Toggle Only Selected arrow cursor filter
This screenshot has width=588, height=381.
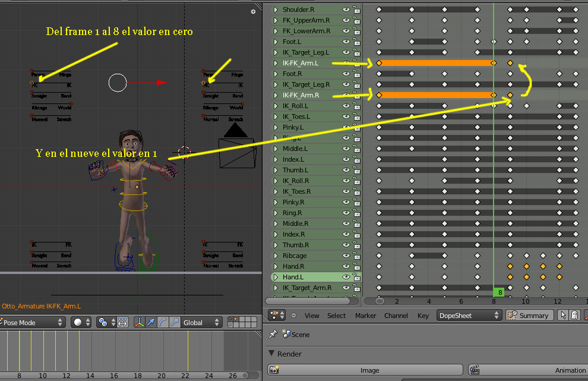(x=563, y=315)
